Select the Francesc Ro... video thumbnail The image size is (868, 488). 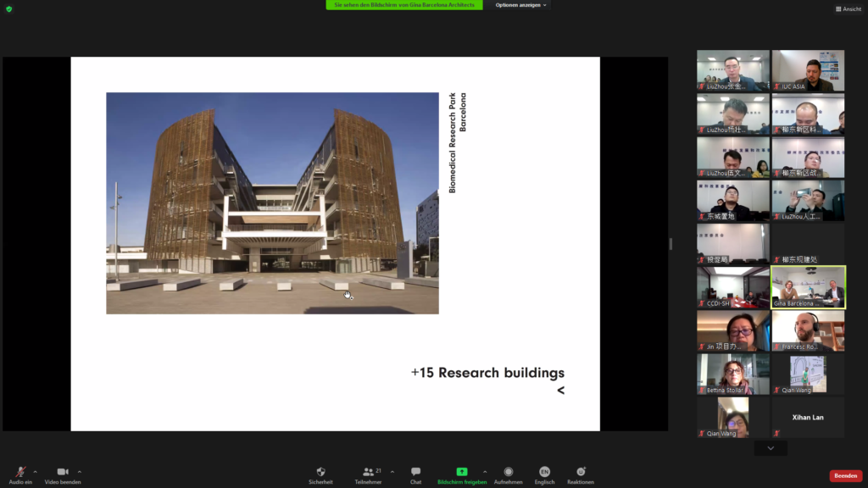coord(808,330)
